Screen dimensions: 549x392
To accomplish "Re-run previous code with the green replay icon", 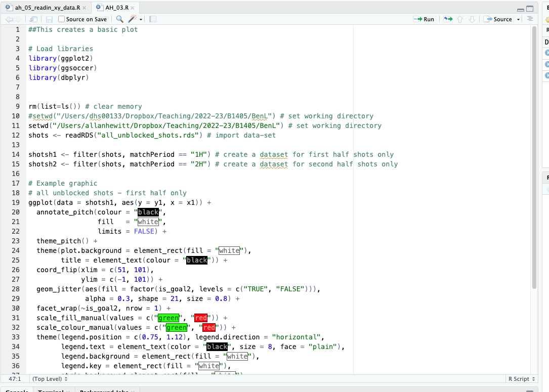I will point(448,19).
